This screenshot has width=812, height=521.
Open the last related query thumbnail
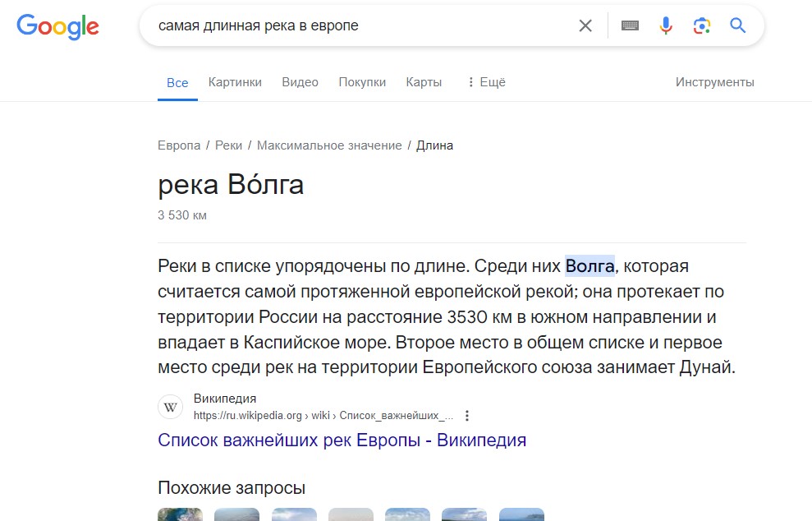[x=521, y=514]
